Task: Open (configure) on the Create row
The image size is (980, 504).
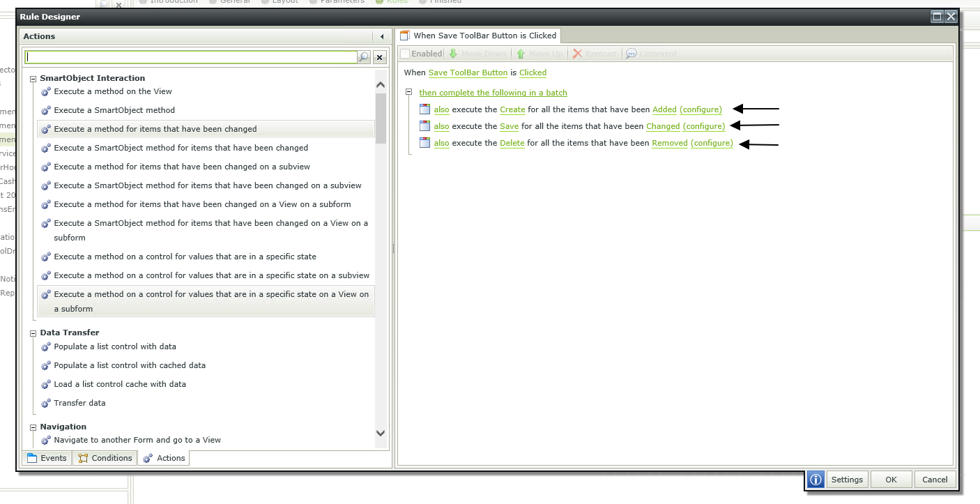Action: click(x=700, y=109)
